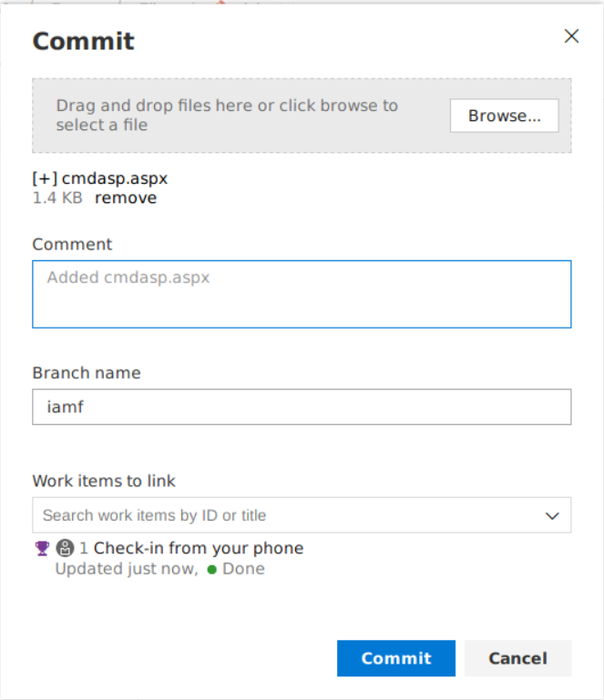The image size is (604, 700).
Task: Focus the Comment text box
Action: pyautogui.click(x=302, y=294)
